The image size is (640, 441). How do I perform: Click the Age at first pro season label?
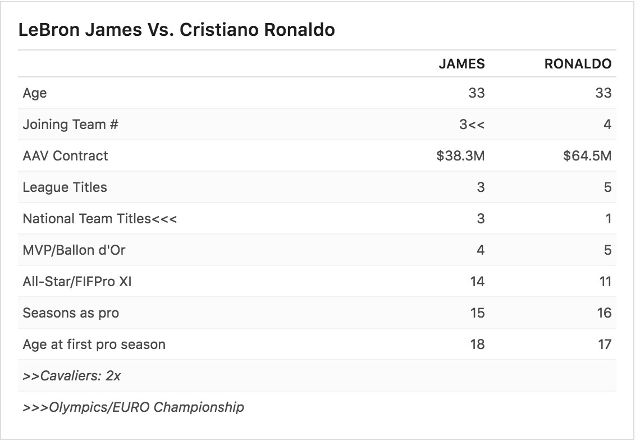click(x=94, y=344)
